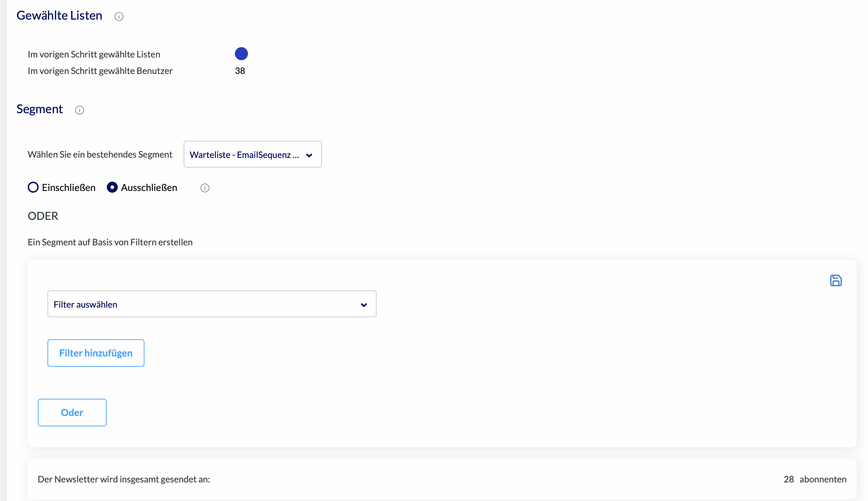Click the Filter hinzufügen button
The width and height of the screenshot is (868, 501).
(96, 353)
